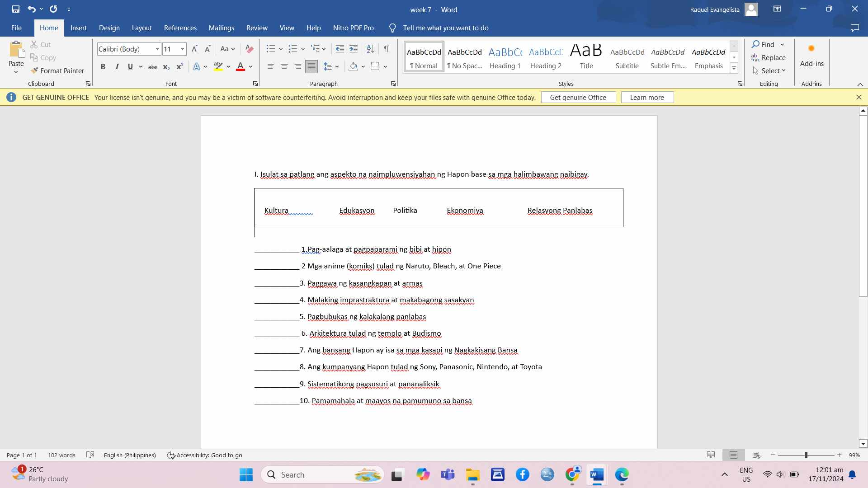Toggle Strikethrough formatting

pyautogui.click(x=153, y=67)
